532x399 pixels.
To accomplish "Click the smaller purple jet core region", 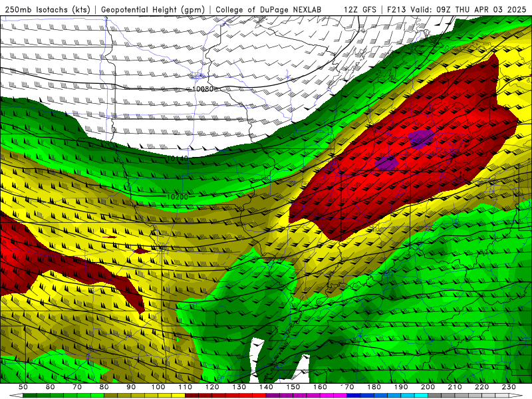I will click(387, 164).
